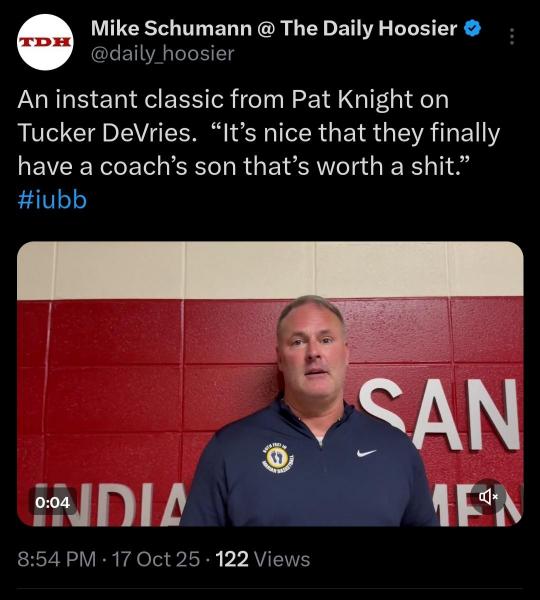Viewport: 540px width, 600px height.
Task: Open the #iubb hashtag
Action: 52,200
